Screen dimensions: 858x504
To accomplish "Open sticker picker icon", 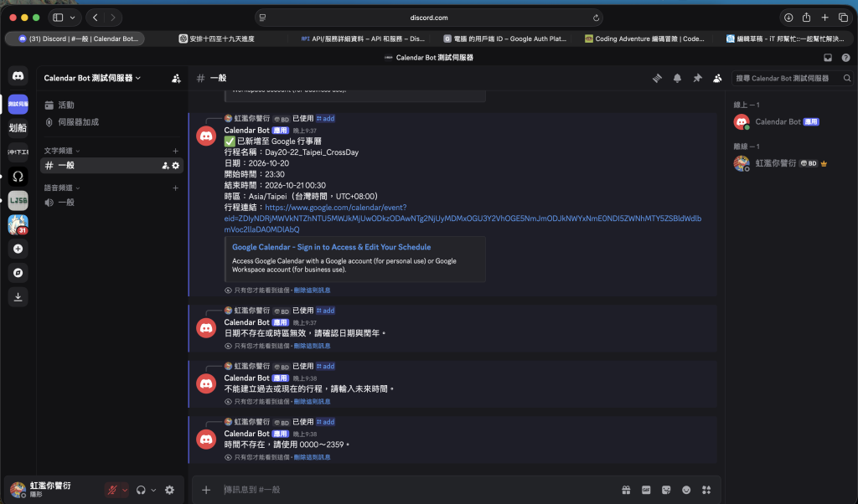I will 666,490.
